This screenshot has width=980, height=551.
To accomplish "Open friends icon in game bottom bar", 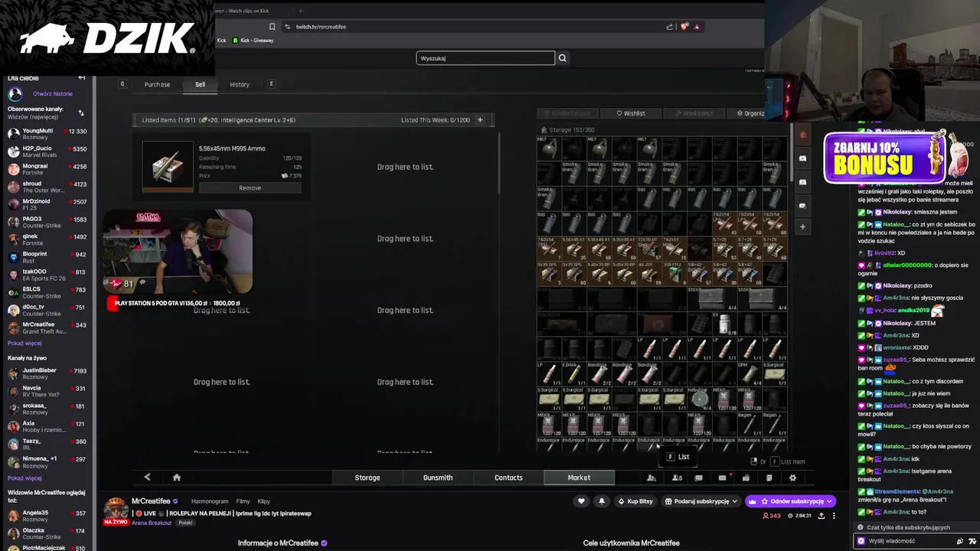I will [652, 478].
